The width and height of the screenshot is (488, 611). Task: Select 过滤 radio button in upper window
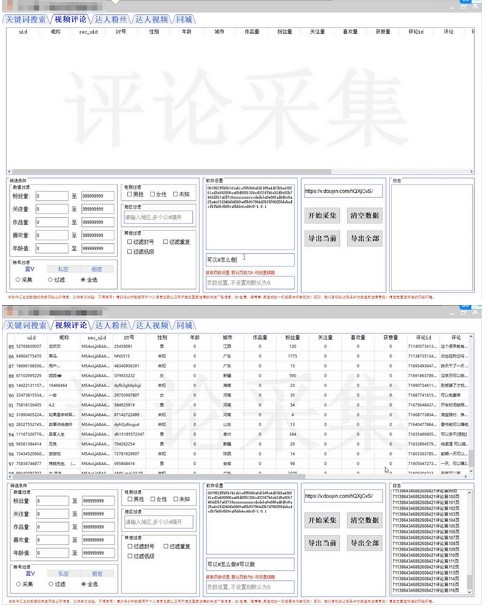[50, 280]
